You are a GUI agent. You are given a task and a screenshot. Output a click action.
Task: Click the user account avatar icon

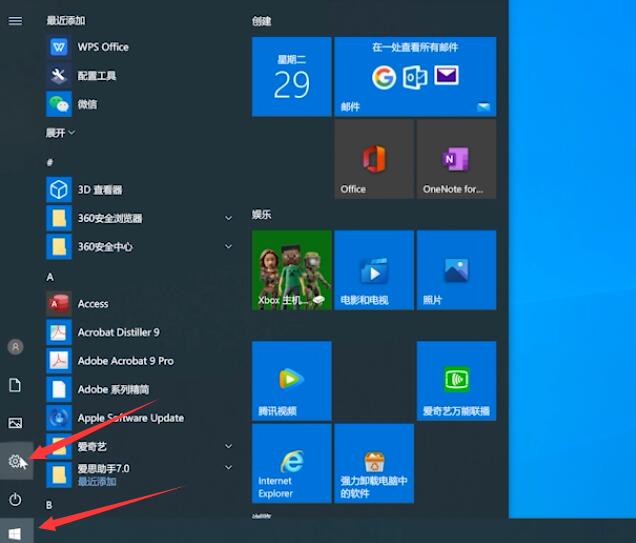15,347
